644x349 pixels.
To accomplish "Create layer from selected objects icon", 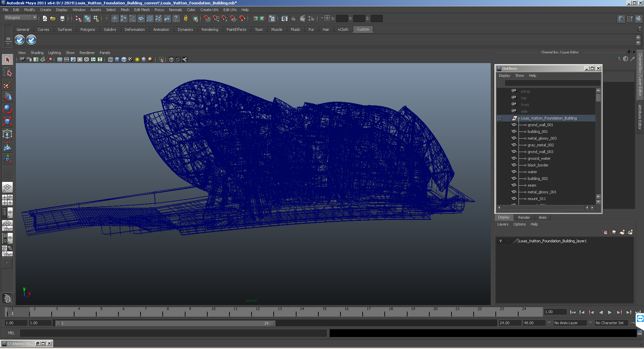I will coord(630,232).
